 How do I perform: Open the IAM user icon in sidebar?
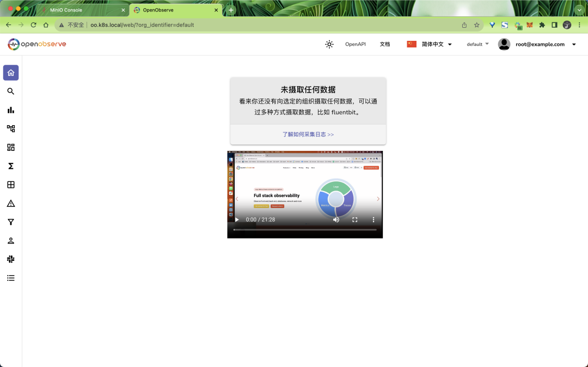pos(11,240)
